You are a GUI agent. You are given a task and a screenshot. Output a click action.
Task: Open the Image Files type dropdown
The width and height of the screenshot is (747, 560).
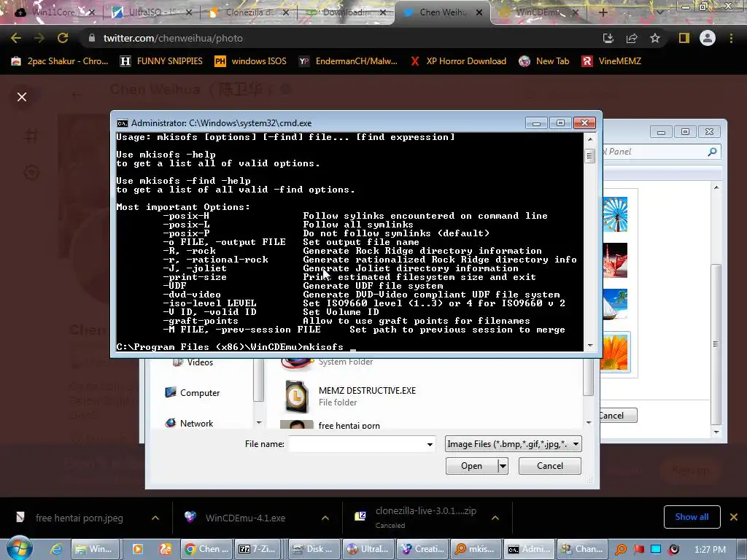coord(514,444)
